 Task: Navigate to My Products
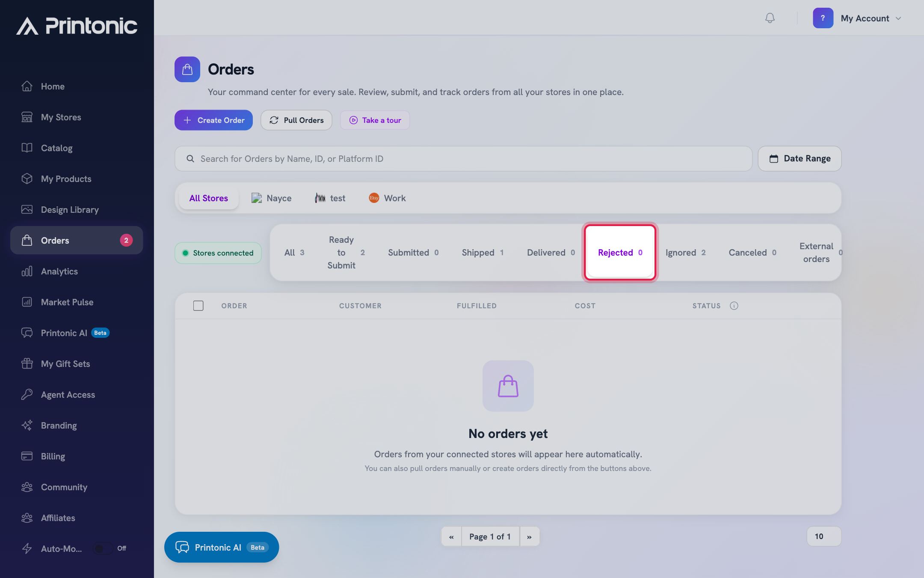[77, 179]
